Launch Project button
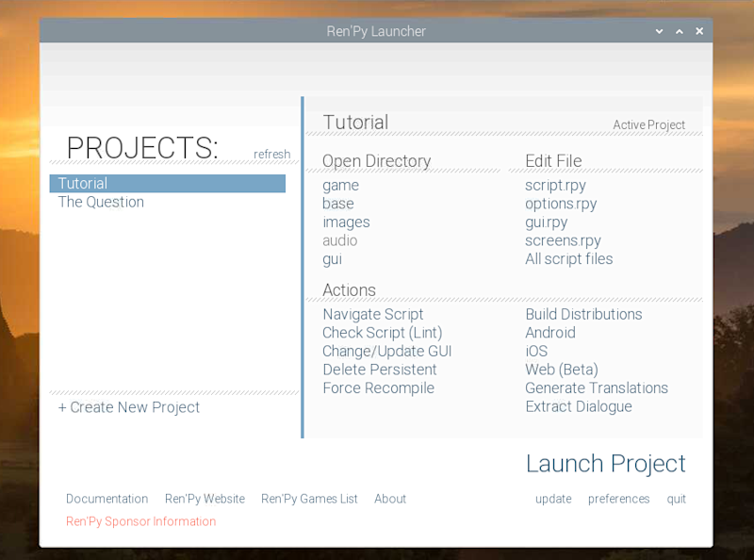Screen dimensions: 754x560 tap(606, 464)
